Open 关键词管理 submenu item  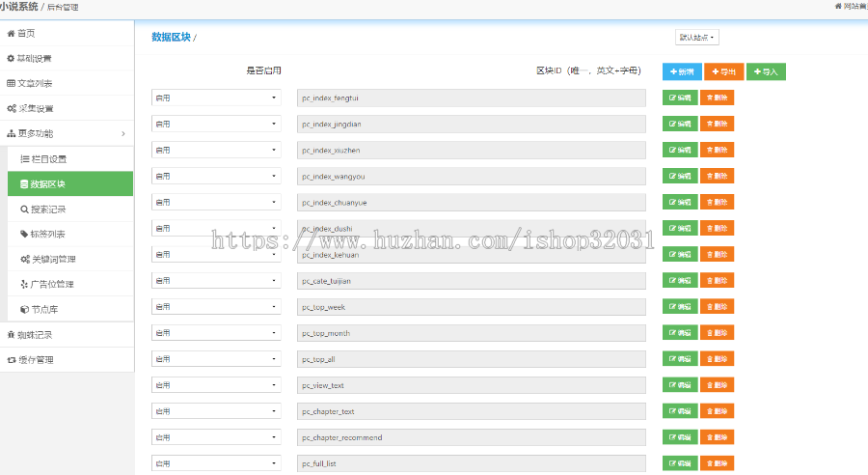tap(70, 259)
